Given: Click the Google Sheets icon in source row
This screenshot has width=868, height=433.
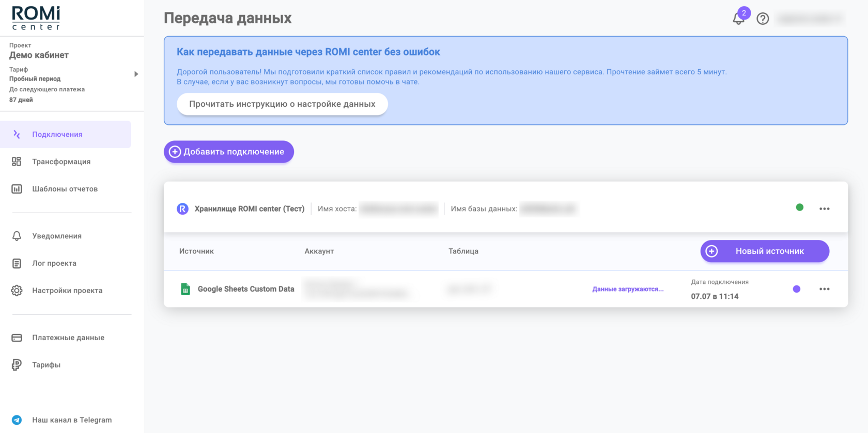Looking at the screenshot, I should pyautogui.click(x=185, y=289).
